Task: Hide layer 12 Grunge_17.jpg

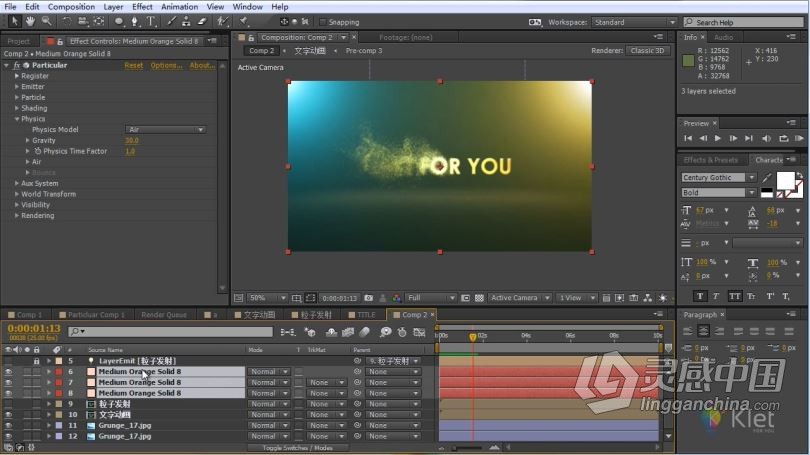Action: coord(8,436)
